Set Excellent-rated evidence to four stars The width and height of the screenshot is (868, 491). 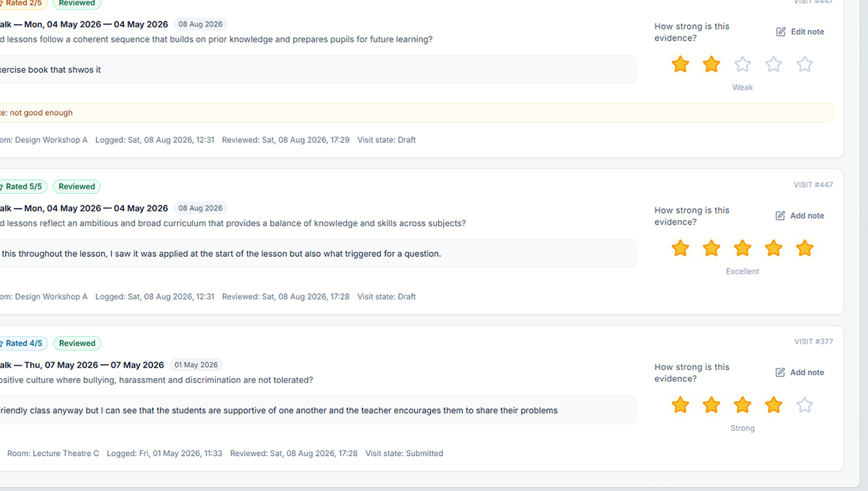click(x=773, y=248)
